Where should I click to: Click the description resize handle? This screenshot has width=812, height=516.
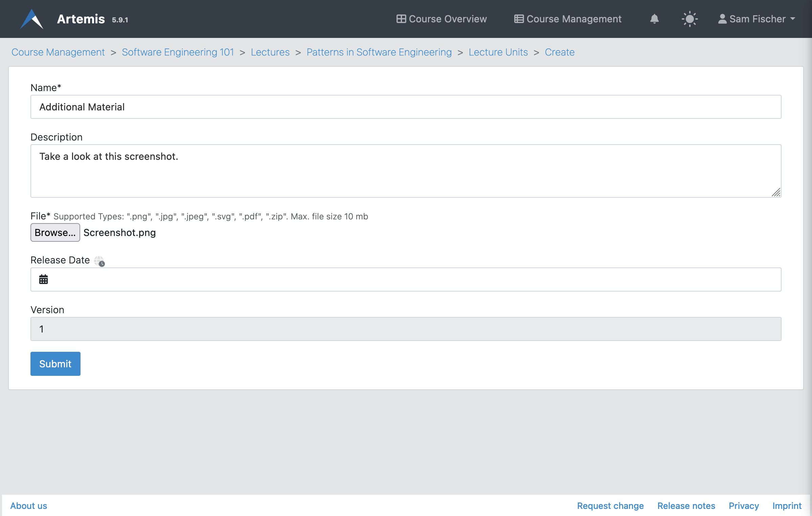[x=776, y=192]
